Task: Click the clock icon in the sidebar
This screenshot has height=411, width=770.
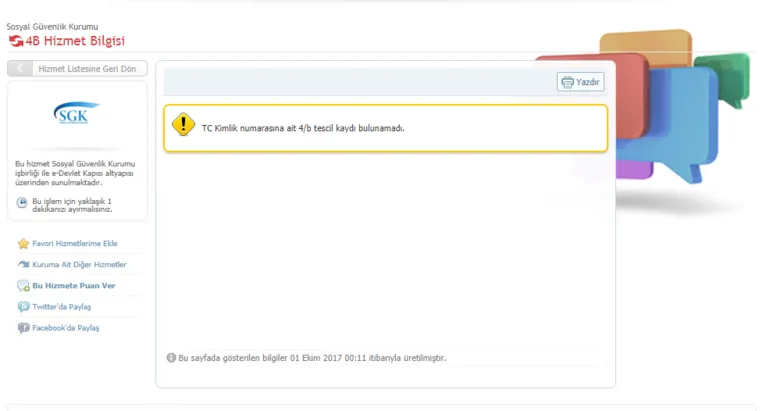Action: (x=23, y=203)
